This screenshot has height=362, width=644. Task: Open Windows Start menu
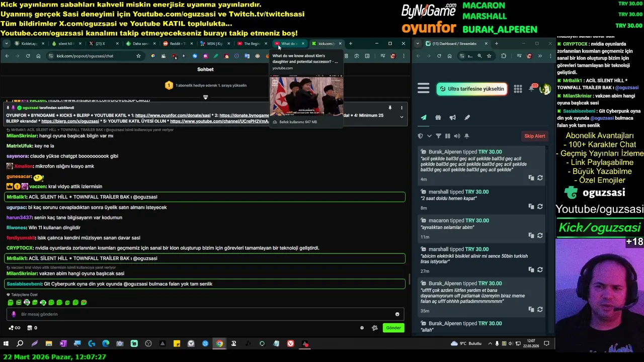coord(6,343)
